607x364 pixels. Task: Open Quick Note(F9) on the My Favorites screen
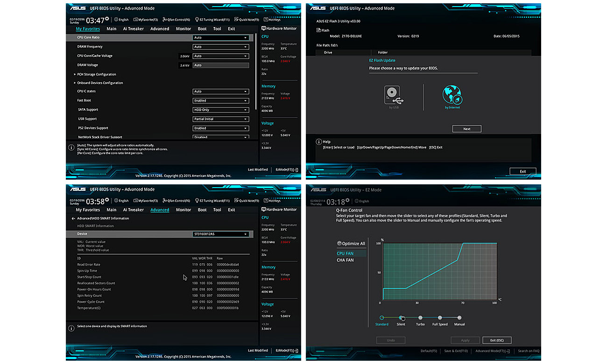click(x=247, y=20)
